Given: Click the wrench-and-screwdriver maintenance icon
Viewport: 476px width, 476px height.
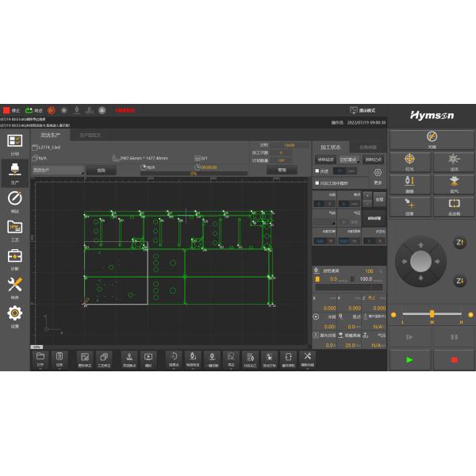Looking at the screenshot, I should (14, 286).
